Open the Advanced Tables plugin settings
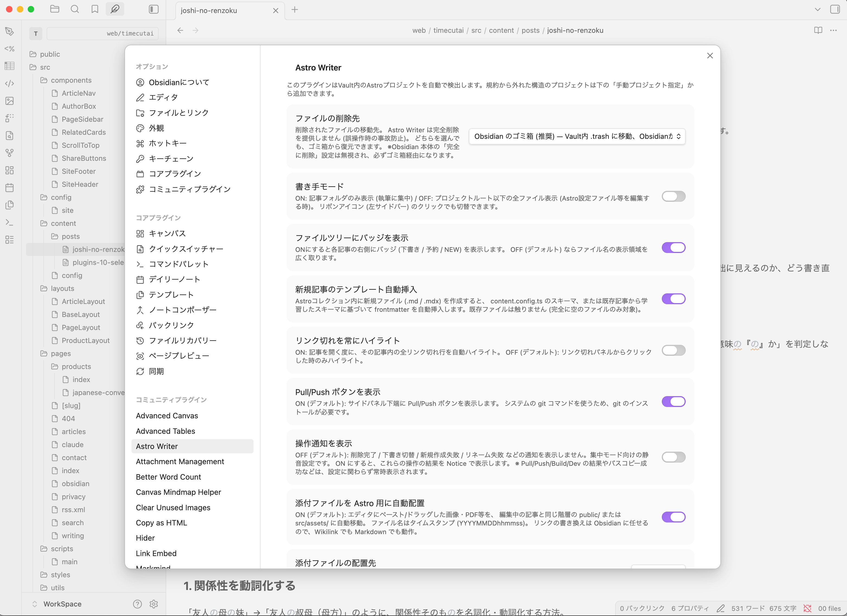This screenshot has width=847, height=616. pos(192,431)
